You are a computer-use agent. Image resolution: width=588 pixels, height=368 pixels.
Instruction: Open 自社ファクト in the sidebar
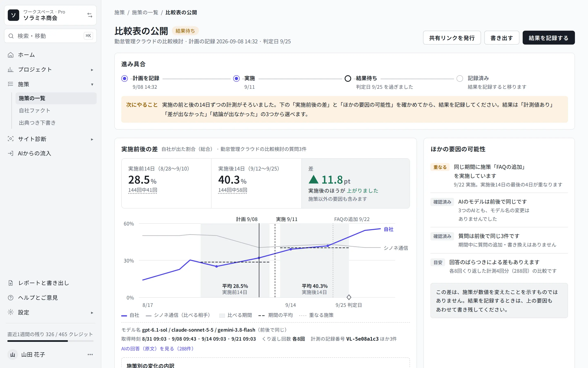[56, 110]
